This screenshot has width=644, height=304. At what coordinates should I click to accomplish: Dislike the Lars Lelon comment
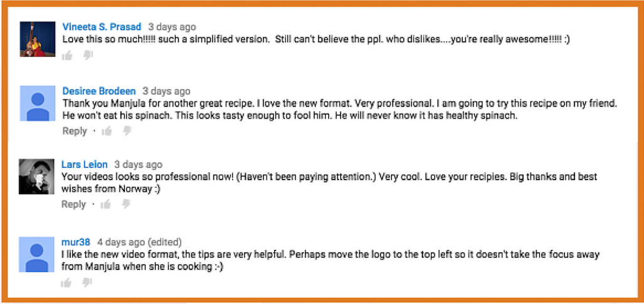point(126,204)
